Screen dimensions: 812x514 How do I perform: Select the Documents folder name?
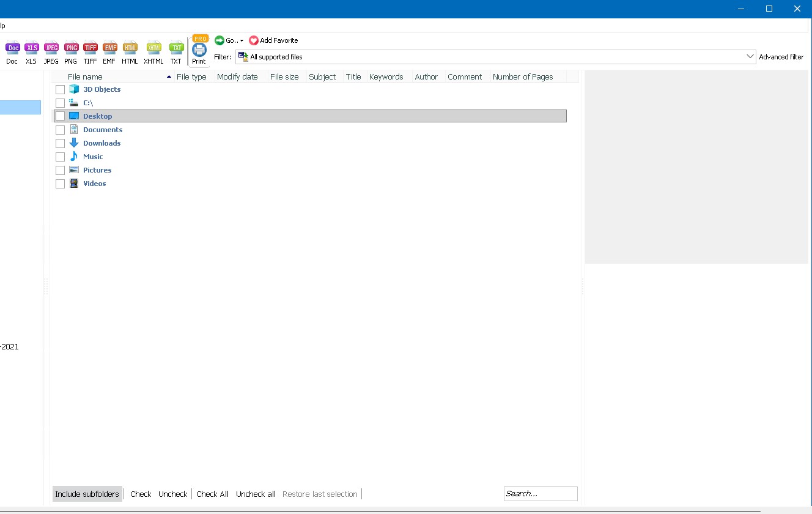coord(103,130)
